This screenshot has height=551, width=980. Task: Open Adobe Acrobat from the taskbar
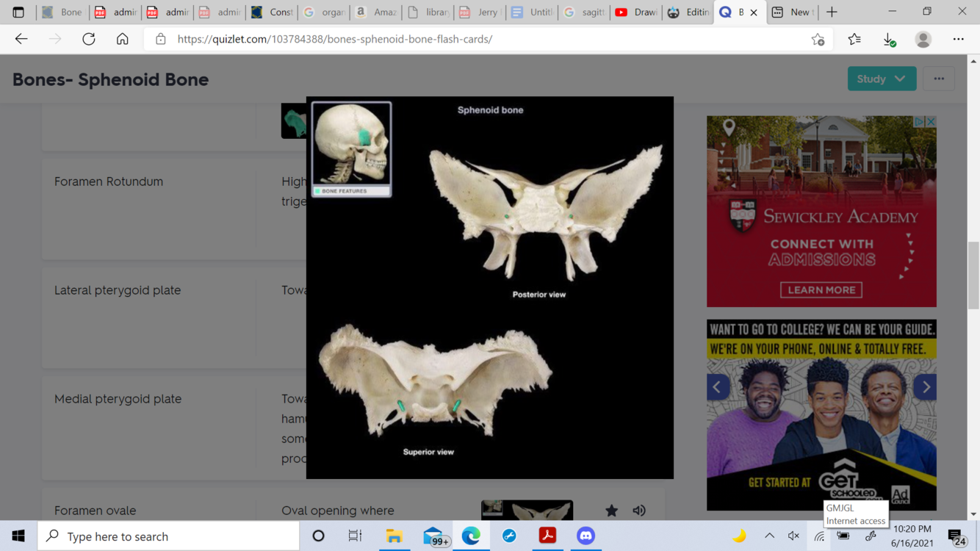click(x=547, y=536)
